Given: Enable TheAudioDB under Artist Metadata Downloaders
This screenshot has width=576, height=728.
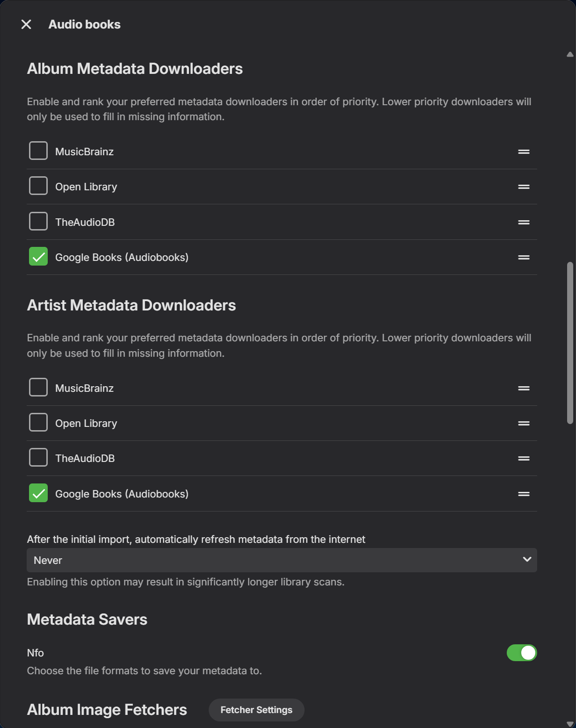Looking at the screenshot, I should point(38,458).
